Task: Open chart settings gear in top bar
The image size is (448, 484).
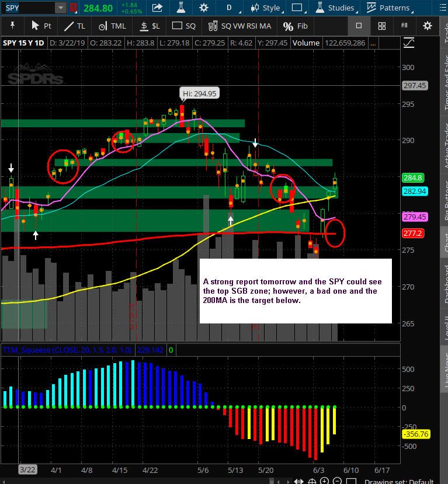Action: click(x=203, y=8)
